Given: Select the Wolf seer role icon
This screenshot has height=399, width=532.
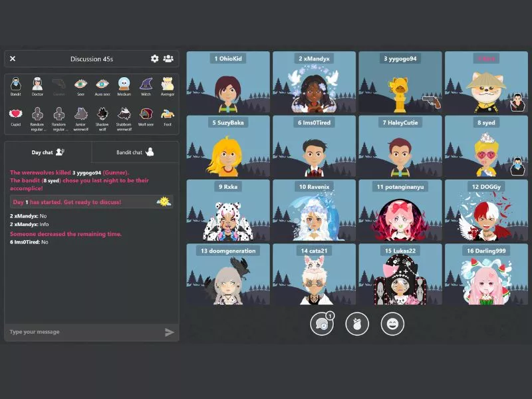Looking at the screenshot, I should coord(146,114).
